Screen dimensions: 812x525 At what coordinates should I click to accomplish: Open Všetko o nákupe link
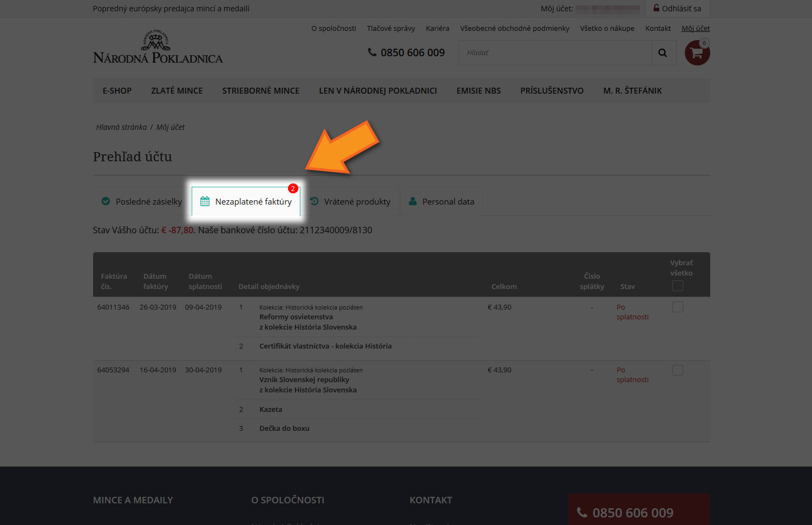tap(607, 28)
